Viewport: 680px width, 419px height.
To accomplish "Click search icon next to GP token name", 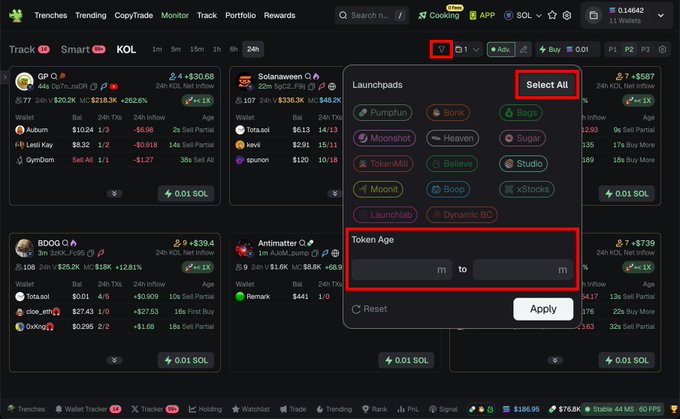I will [x=54, y=76].
